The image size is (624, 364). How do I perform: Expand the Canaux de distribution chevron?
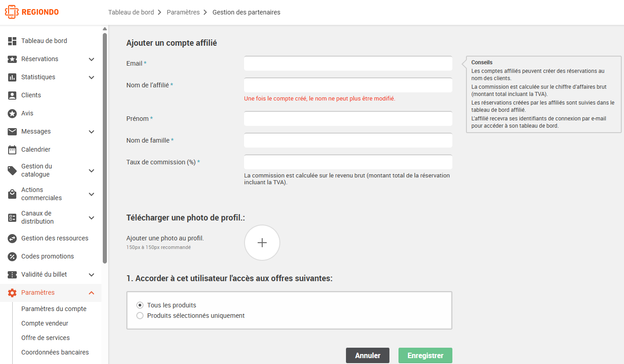91,218
